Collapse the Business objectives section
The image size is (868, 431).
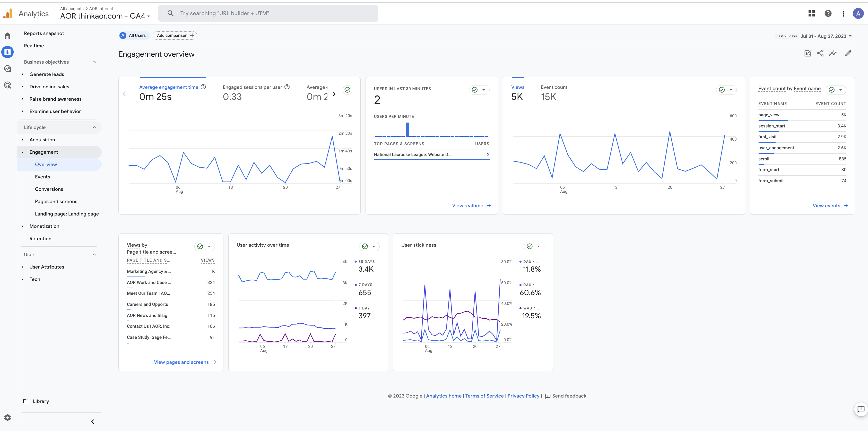[94, 62]
